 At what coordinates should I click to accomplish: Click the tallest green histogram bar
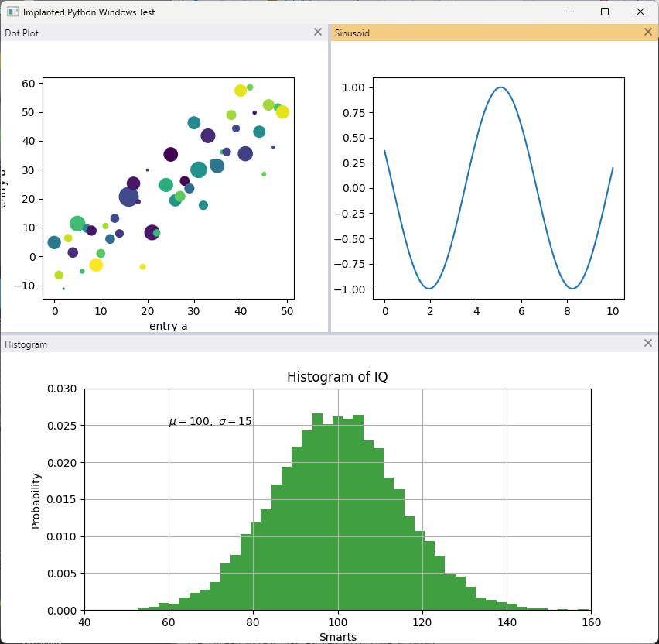[x=317, y=512]
